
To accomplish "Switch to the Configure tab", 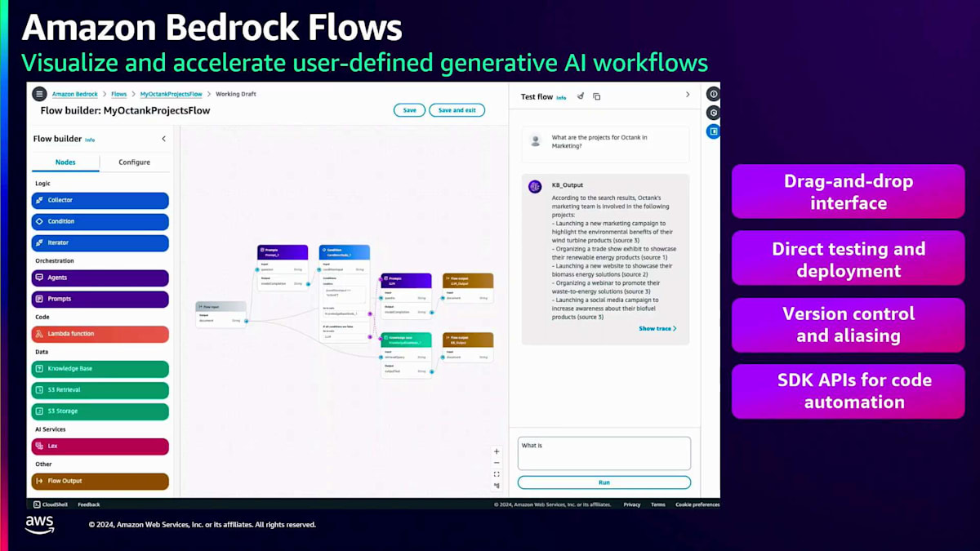I will point(134,162).
